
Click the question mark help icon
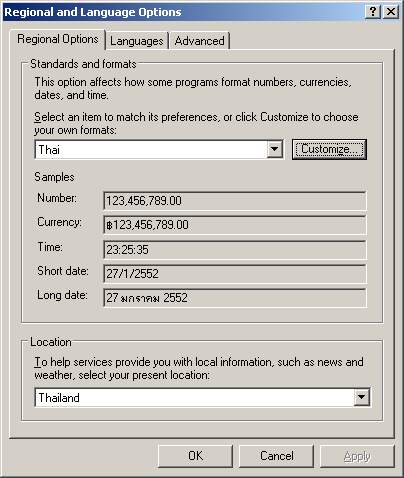tap(373, 12)
